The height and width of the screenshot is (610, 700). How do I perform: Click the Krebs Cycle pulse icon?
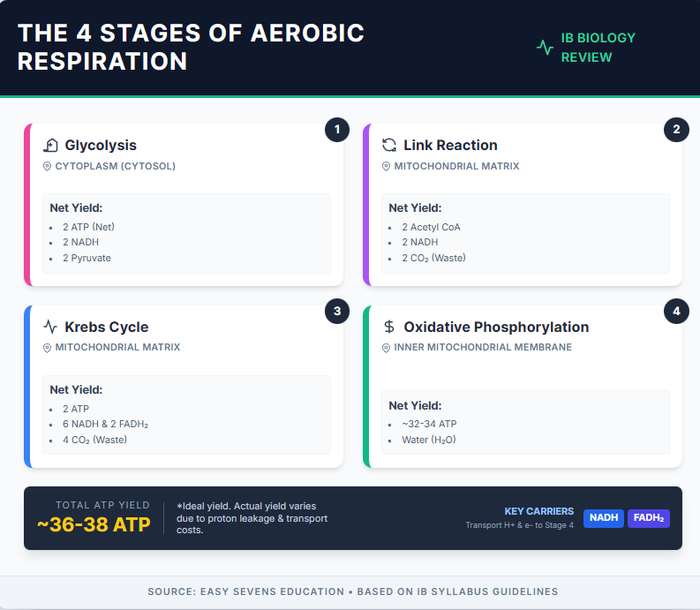coord(50,328)
